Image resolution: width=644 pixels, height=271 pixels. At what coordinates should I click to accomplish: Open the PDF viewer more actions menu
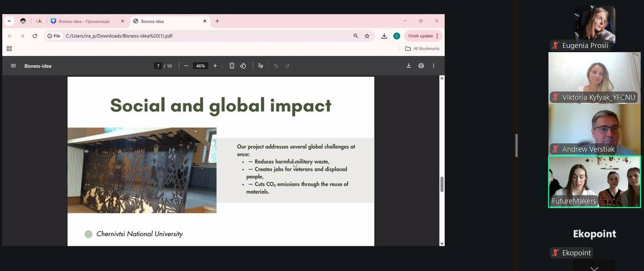[433, 66]
